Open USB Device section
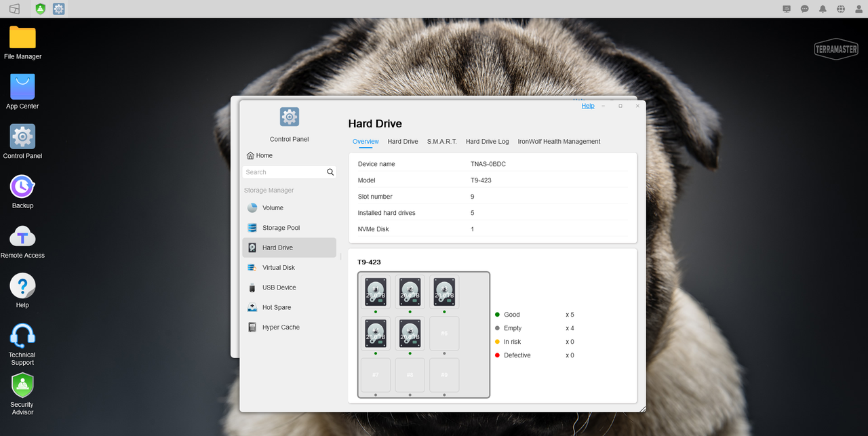The image size is (868, 436). [x=290, y=288]
